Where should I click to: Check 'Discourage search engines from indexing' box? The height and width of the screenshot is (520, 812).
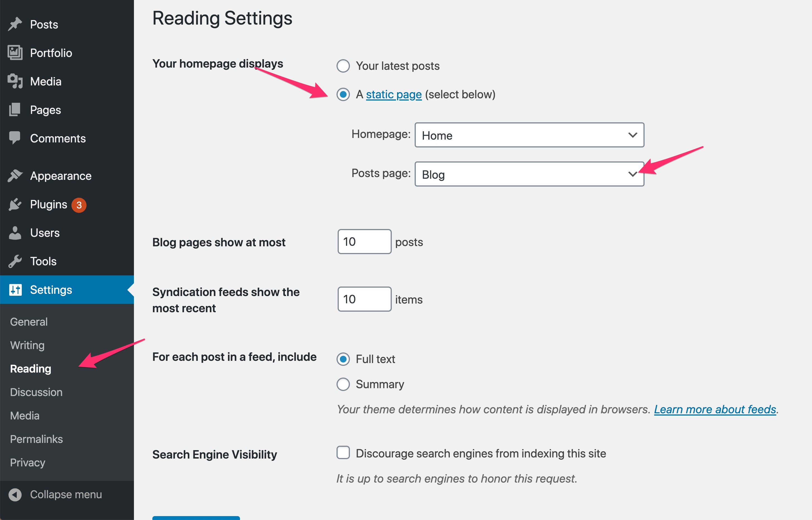point(343,453)
